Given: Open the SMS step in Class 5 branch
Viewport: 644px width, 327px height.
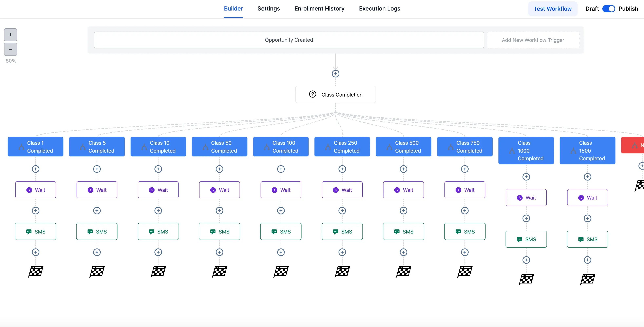Looking at the screenshot, I should point(97,231).
